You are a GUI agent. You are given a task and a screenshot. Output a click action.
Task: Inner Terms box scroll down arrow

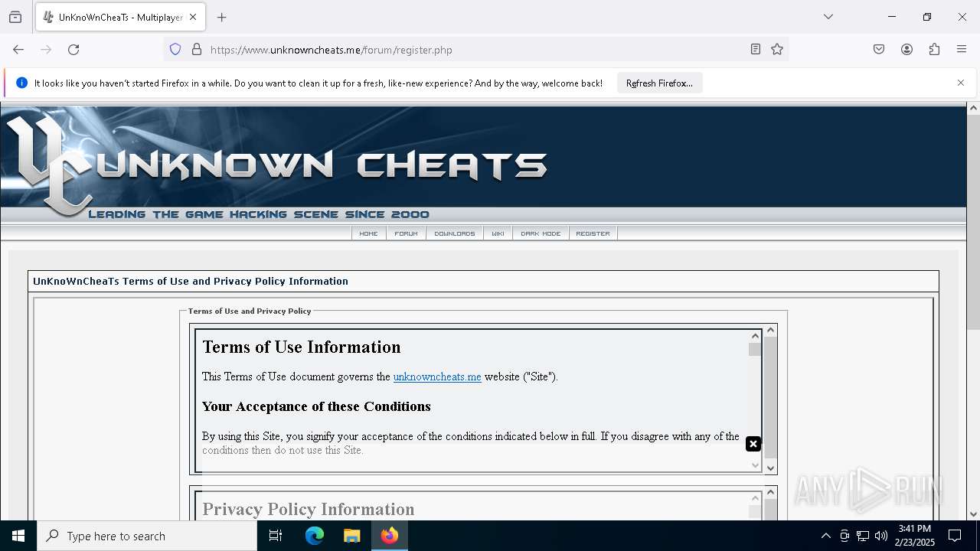coord(755,465)
